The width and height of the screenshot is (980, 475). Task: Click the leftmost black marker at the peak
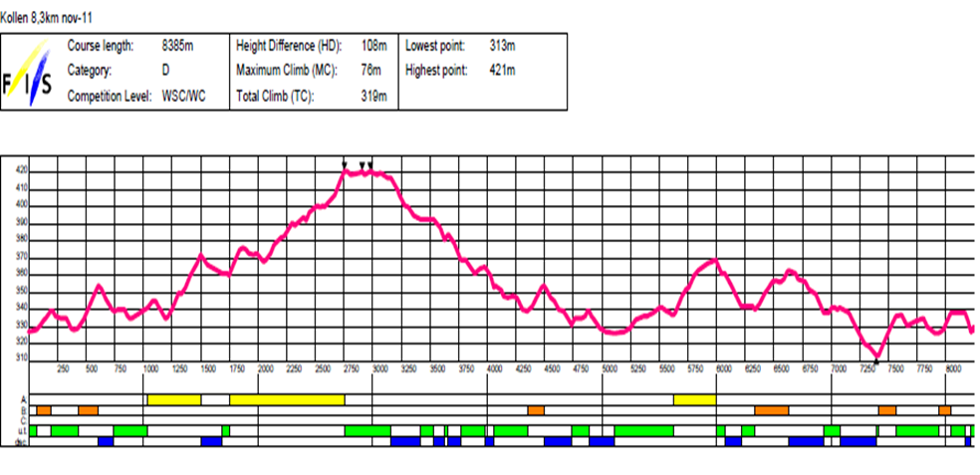pyautogui.click(x=345, y=165)
